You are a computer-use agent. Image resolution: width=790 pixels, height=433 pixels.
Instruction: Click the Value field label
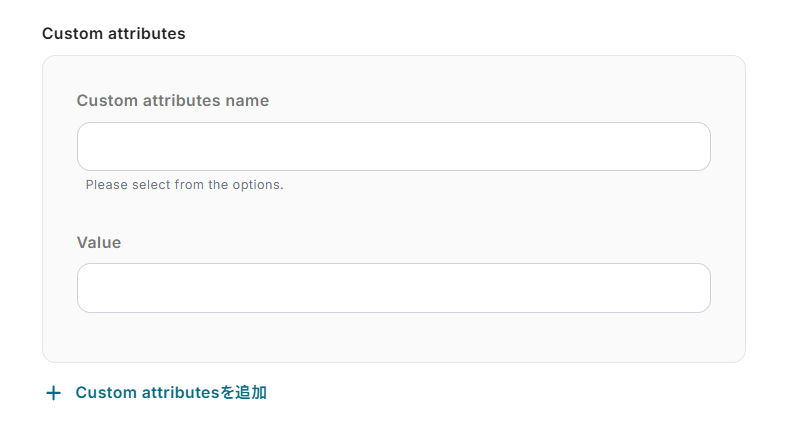[x=99, y=242]
